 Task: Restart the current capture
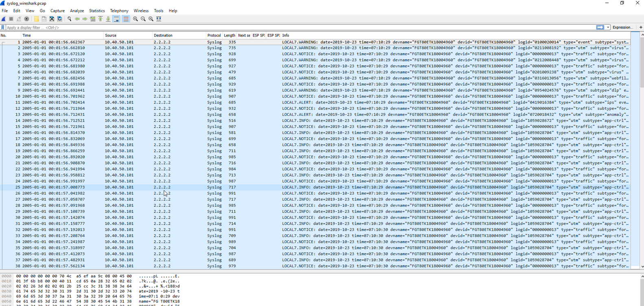[x=19, y=19]
